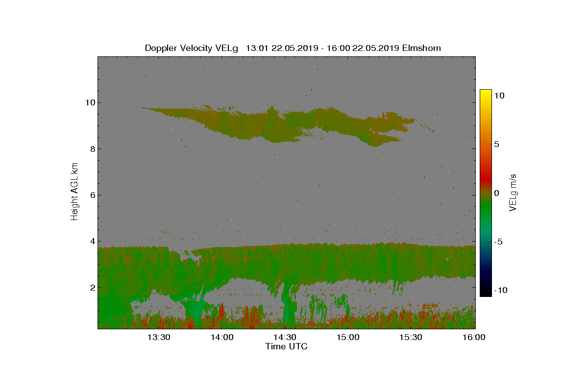Click the 15:30 time tick label
Image resolution: width=588 pixels, height=392 pixels.
(x=411, y=337)
